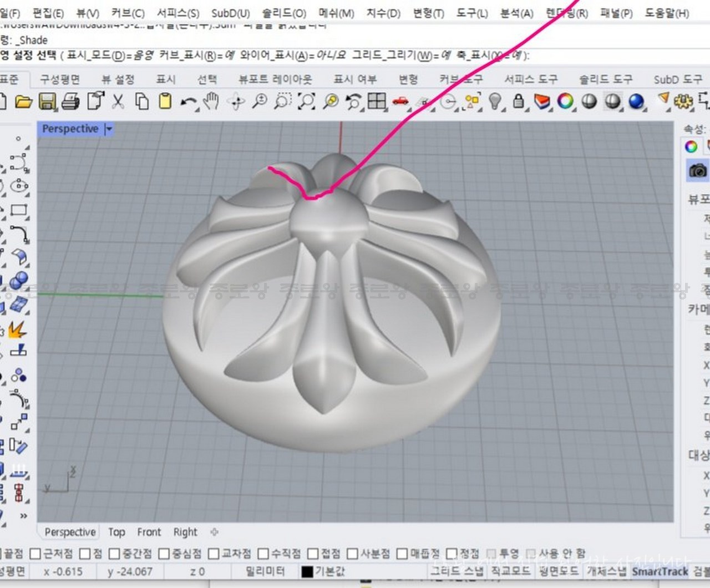Paste from clipboard using the Paste icon
Image resolution: width=710 pixels, height=588 pixels.
165,102
